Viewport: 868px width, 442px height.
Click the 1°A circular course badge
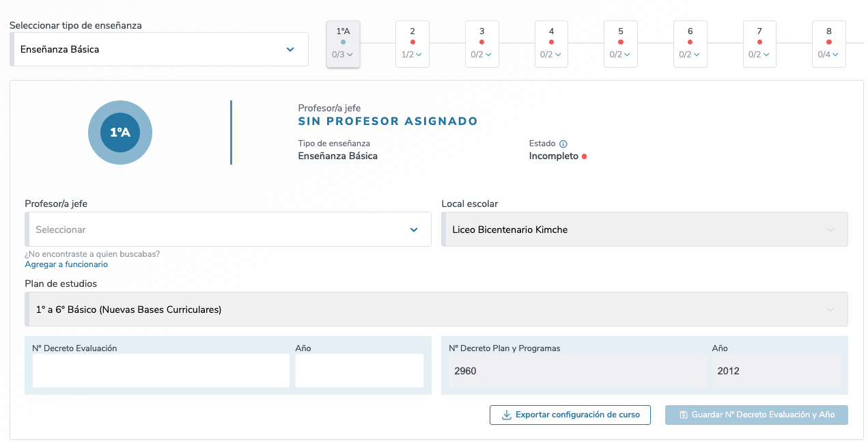[120, 133]
